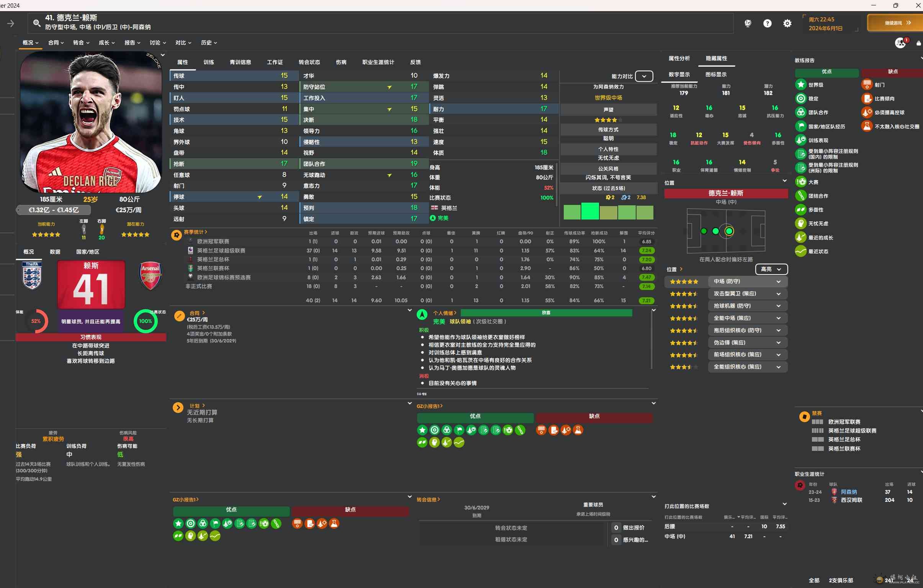Screen dimensions: 923x588
Task: Switch to the 训练 tab
Action: click(x=208, y=62)
